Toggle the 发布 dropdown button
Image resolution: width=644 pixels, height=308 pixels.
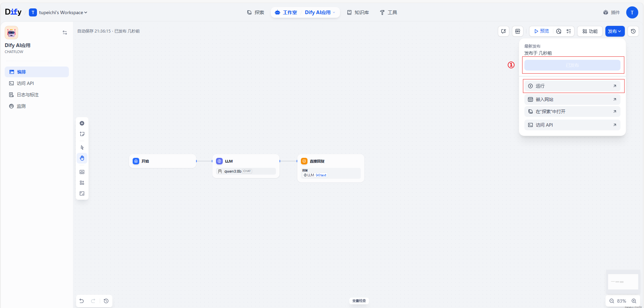click(615, 31)
